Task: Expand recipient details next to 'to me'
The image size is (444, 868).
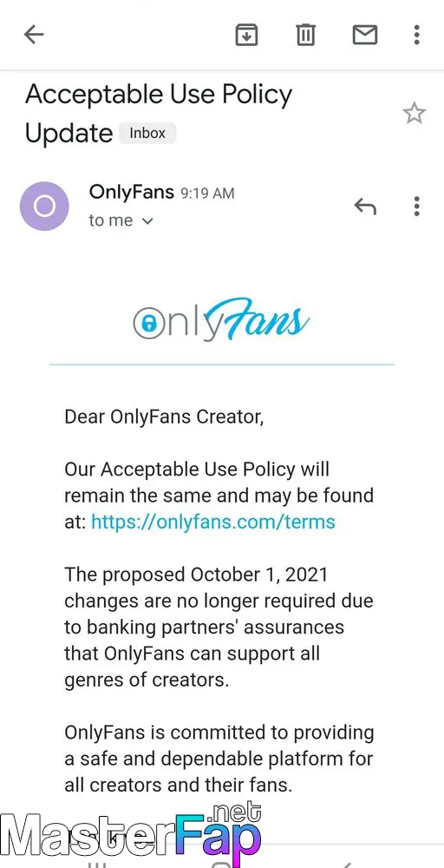Action: click(147, 220)
